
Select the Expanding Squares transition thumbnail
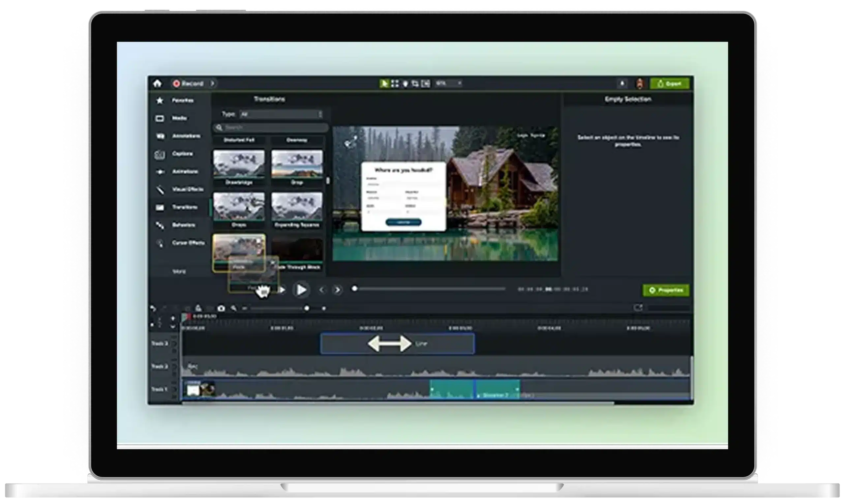point(297,206)
